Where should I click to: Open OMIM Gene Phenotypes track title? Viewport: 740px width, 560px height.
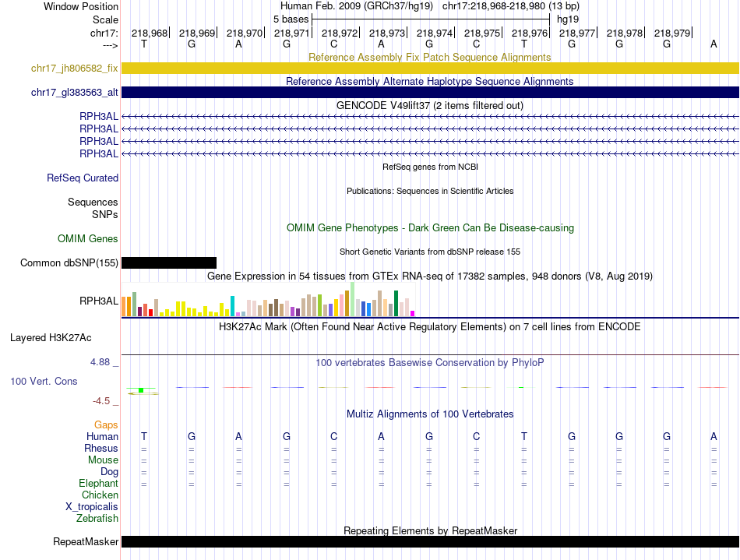(430, 228)
